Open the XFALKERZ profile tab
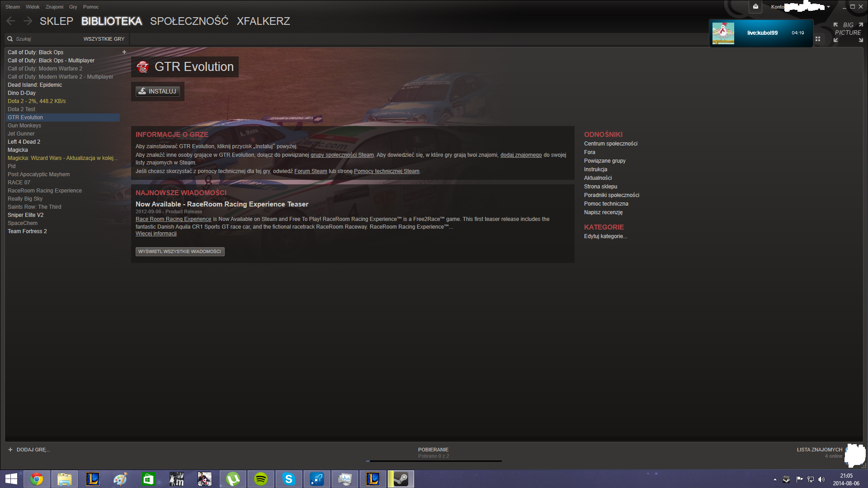868x488 pixels. point(264,21)
